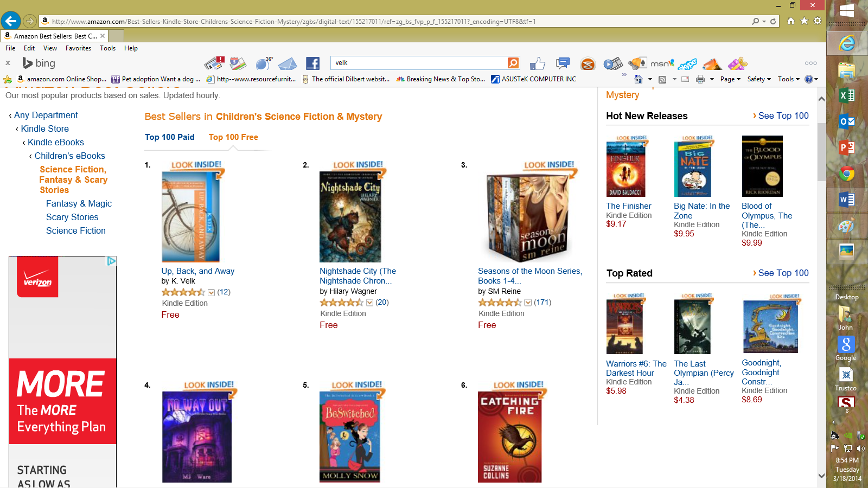Image resolution: width=868 pixels, height=488 pixels.
Task: Expand the address bar search dropdown arrow
Action: coord(764,21)
